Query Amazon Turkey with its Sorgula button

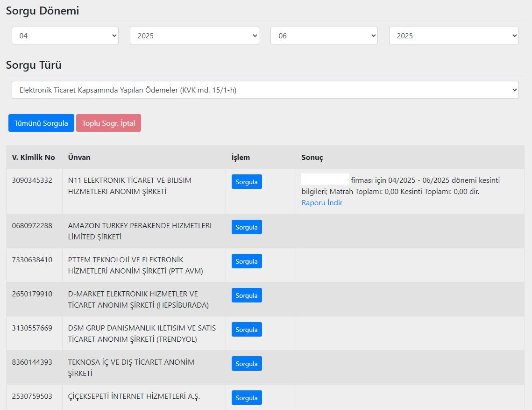(x=247, y=227)
